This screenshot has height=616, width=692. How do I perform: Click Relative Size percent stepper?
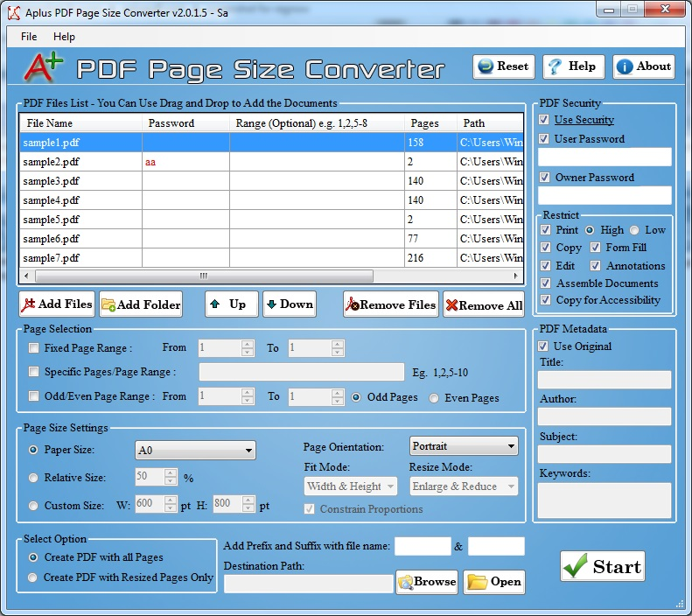point(171,477)
